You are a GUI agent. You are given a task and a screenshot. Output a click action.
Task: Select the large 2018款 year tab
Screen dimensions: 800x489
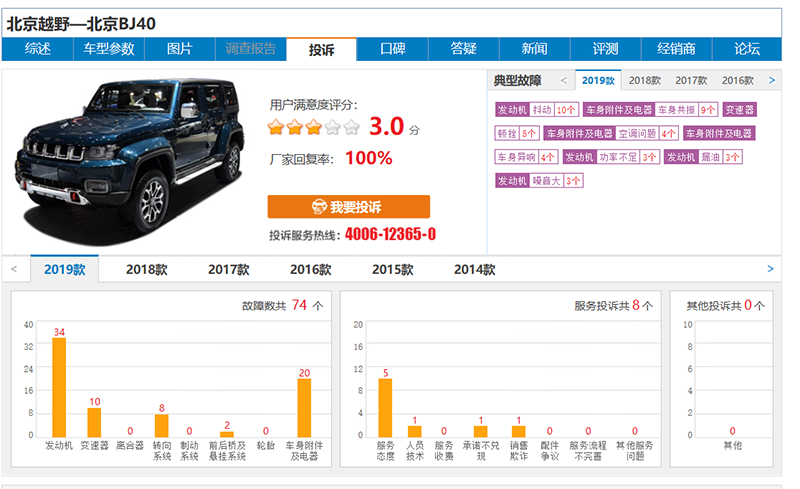(x=146, y=269)
